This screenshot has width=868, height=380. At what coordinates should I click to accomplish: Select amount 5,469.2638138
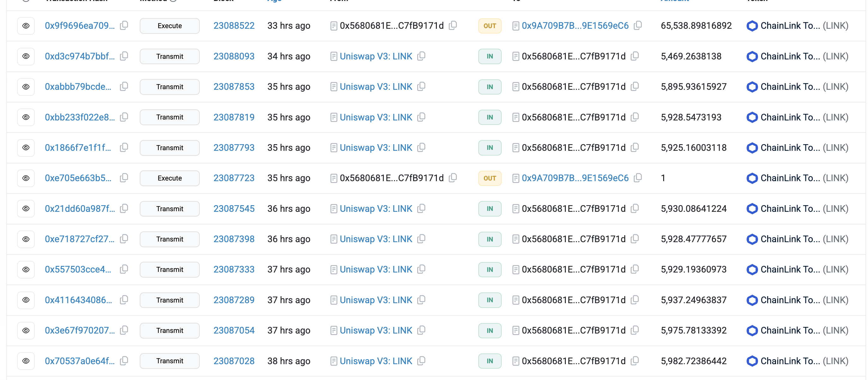coord(691,56)
